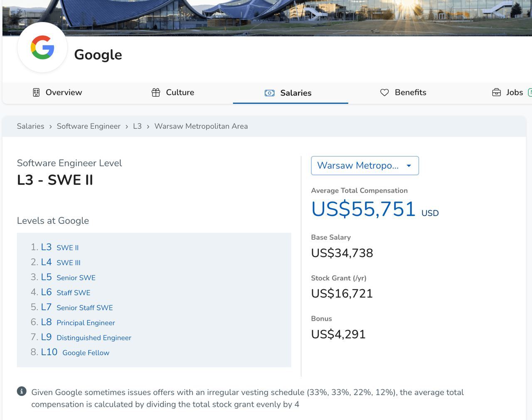Switch to the Culture tab

172,93
